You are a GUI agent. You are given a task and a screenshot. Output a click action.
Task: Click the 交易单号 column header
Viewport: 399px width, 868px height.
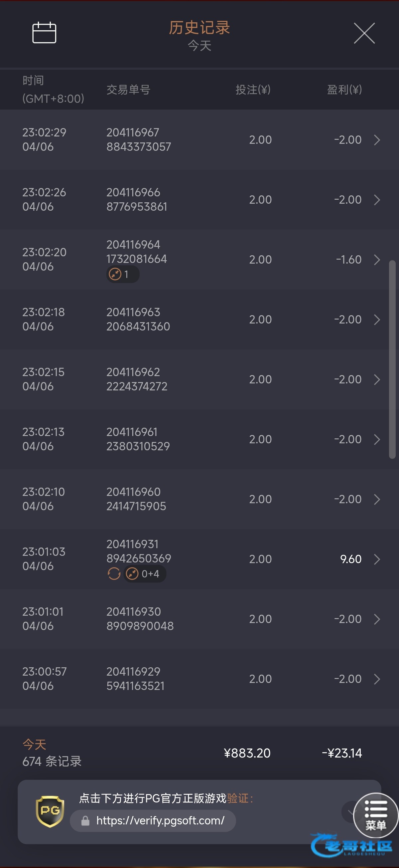coord(128,90)
